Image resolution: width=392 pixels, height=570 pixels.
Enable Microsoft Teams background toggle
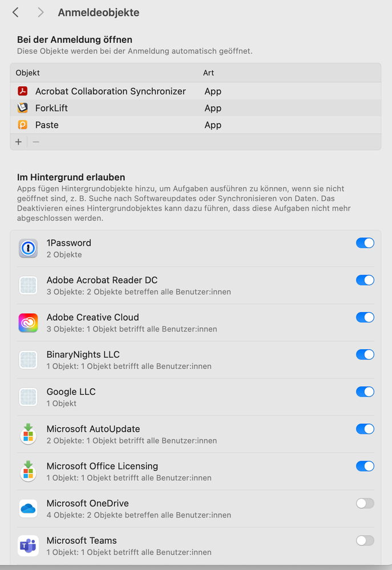click(x=365, y=540)
